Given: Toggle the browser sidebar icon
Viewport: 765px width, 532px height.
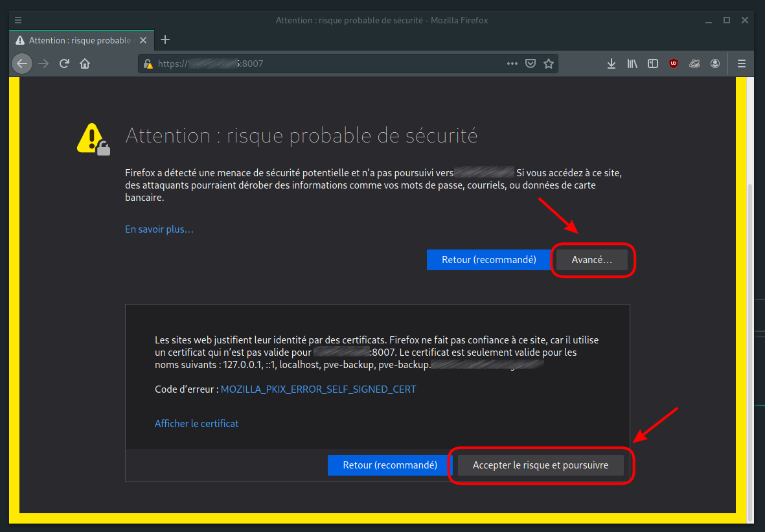Looking at the screenshot, I should pos(652,64).
